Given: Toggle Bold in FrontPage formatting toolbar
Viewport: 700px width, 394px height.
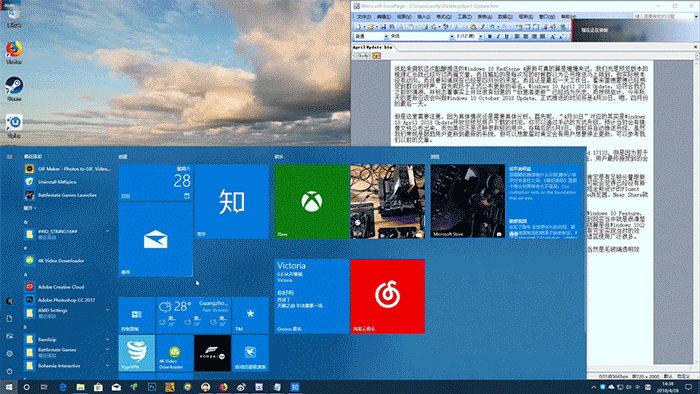Looking at the screenshot, I should 490,36.
